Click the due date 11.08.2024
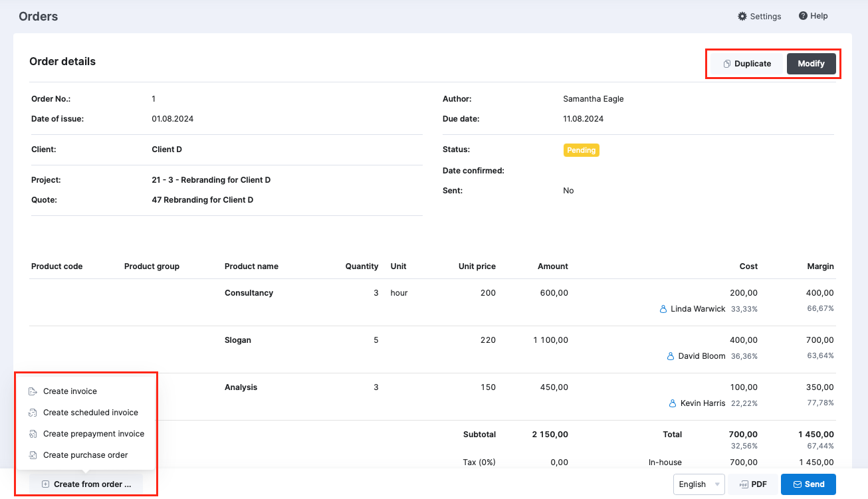This screenshot has height=499, width=868. click(583, 119)
